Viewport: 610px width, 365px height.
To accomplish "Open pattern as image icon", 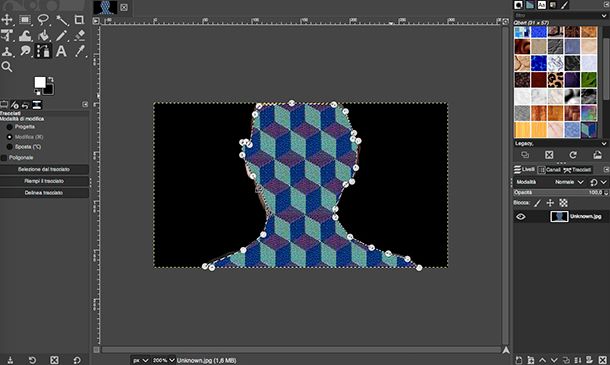I will point(598,155).
